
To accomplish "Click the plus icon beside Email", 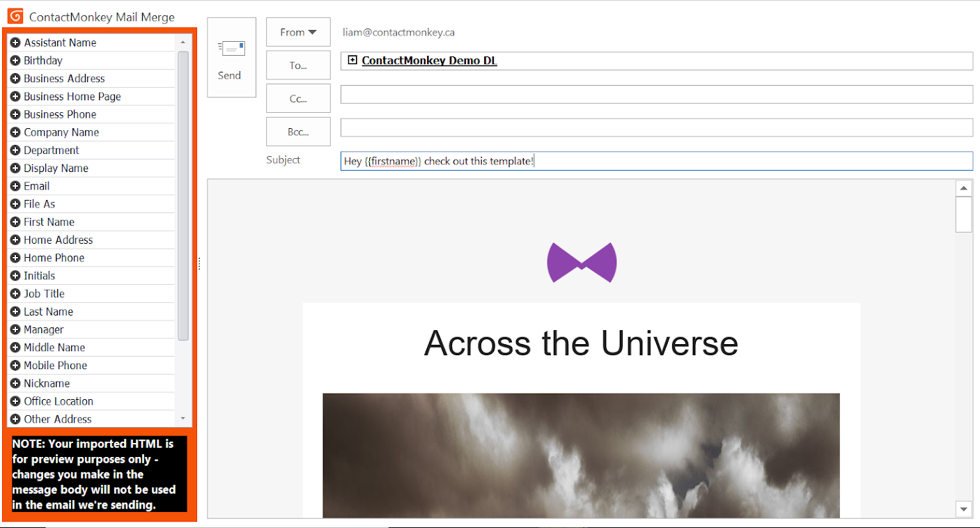I will (x=15, y=186).
